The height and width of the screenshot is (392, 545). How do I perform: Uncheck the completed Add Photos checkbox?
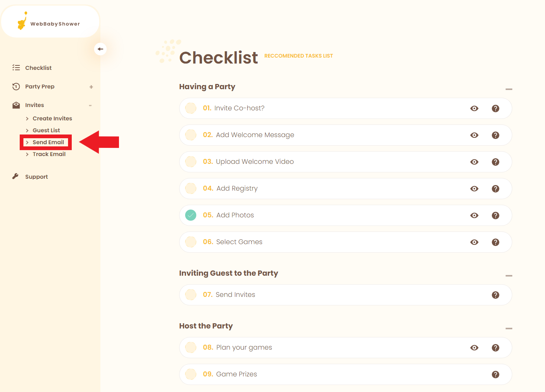coord(191,215)
